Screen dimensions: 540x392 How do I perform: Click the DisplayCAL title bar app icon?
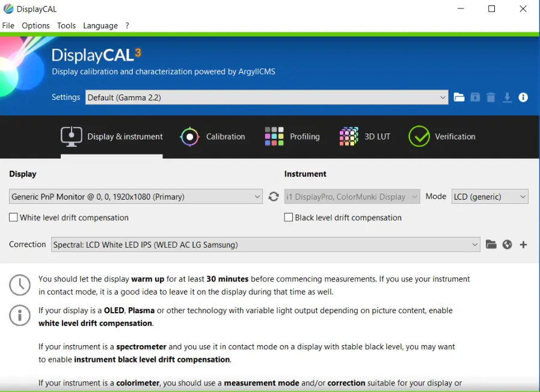8,8
